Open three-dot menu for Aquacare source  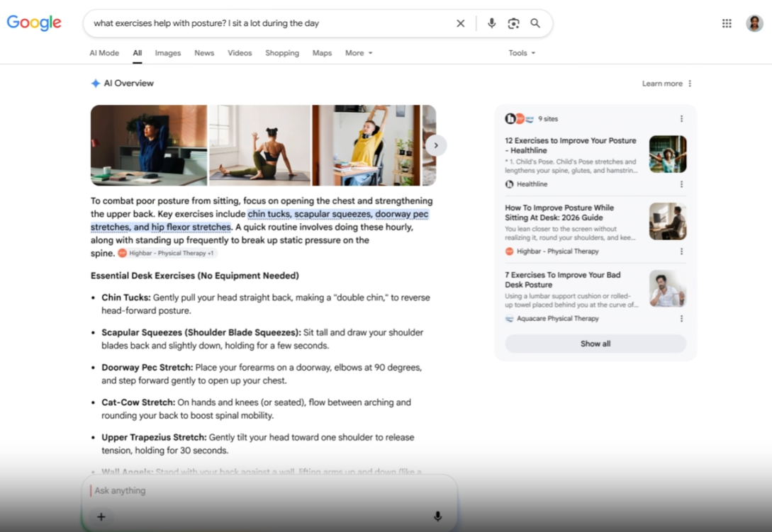[681, 318]
